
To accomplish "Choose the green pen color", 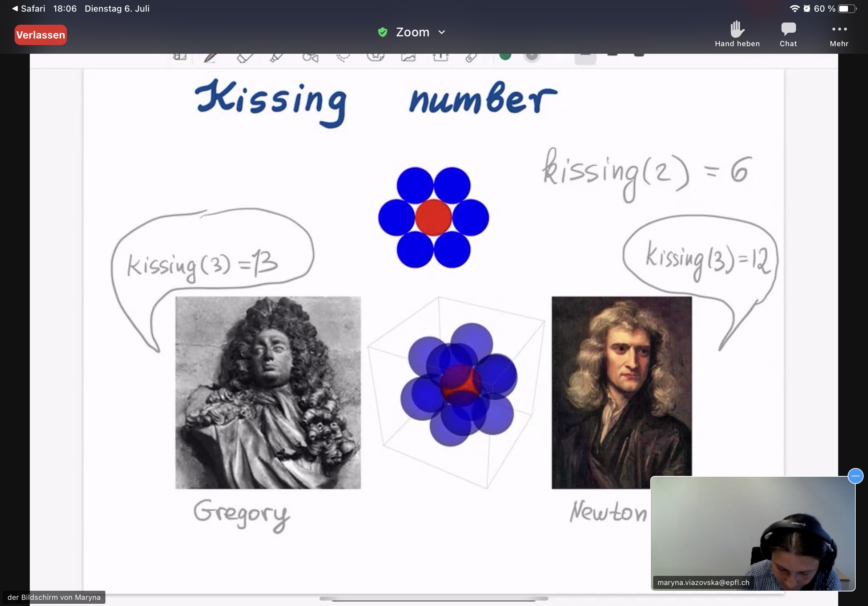I will point(505,56).
